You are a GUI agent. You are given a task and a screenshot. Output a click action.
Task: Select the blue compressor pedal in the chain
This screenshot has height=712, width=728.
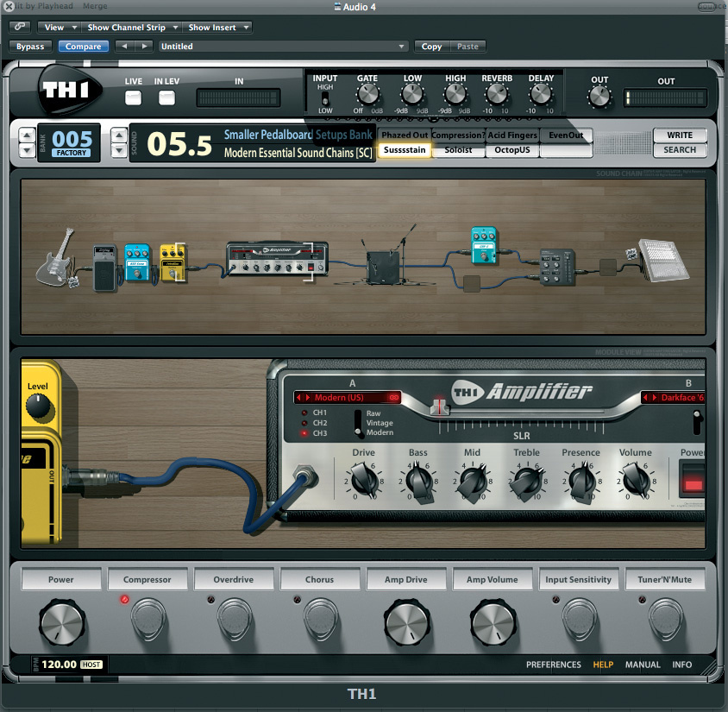point(137,262)
